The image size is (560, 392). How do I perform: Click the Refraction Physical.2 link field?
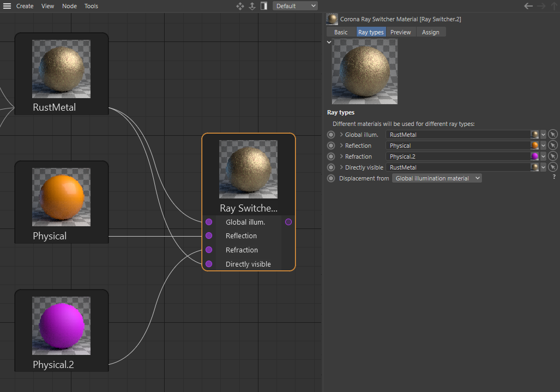[x=458, y=156]
